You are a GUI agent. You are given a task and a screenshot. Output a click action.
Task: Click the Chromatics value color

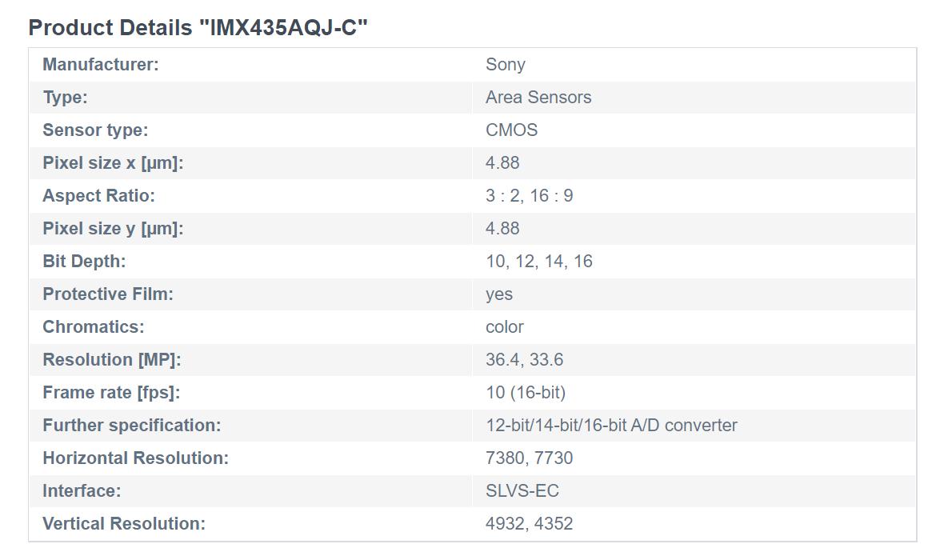tap(504, 327)
